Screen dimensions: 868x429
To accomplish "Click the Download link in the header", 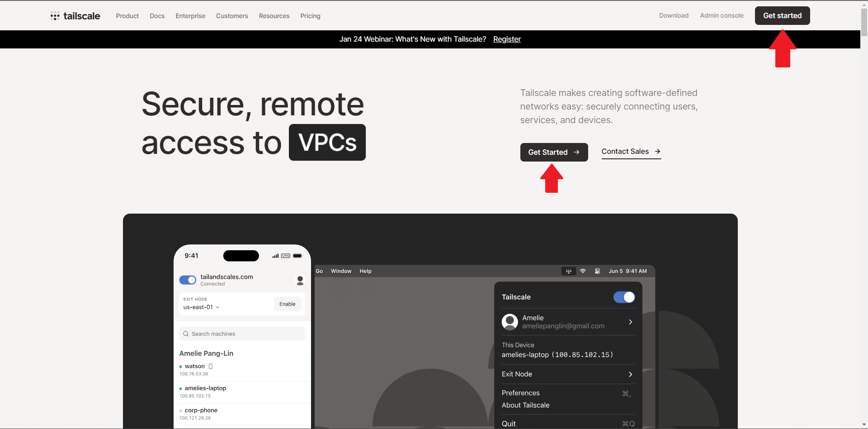I will (x=674, y=15).
